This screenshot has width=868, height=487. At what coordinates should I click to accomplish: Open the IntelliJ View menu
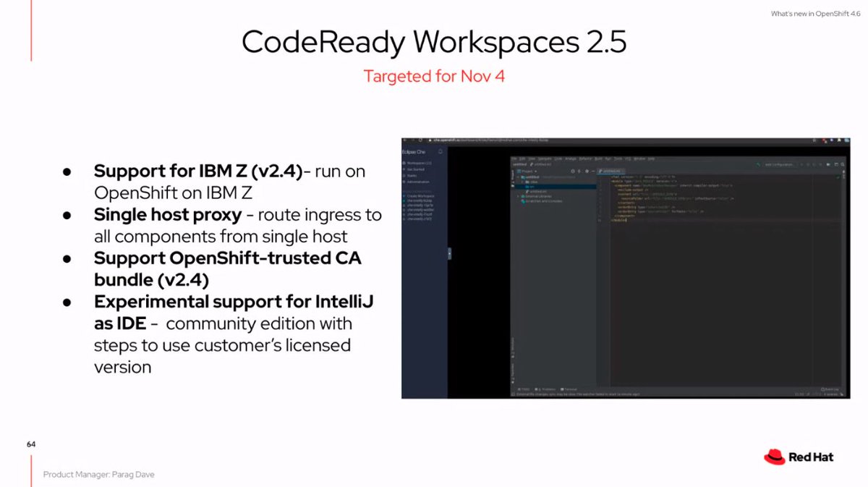532,158
